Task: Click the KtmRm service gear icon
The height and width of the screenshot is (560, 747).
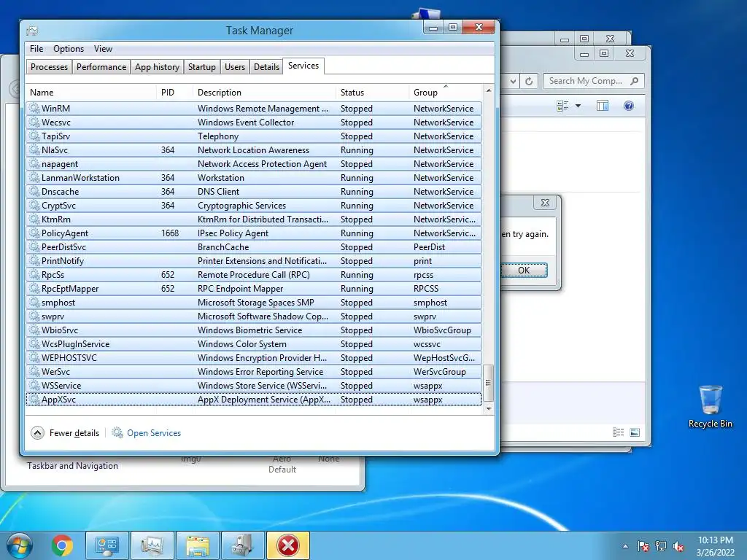Action: pos(34,219)
